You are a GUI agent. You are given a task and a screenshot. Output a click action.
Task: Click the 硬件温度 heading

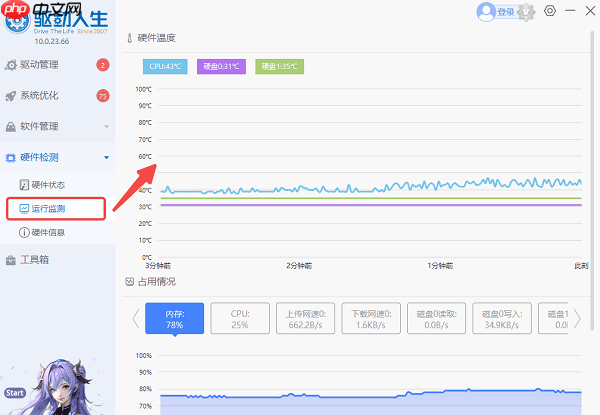point(157,38)
